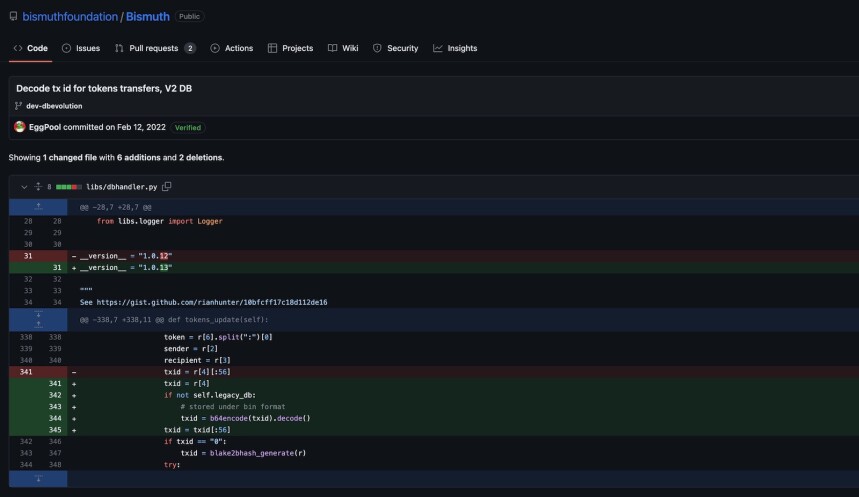
Task: Open the bismuthfoundation owner link
Action: (70, 16)
